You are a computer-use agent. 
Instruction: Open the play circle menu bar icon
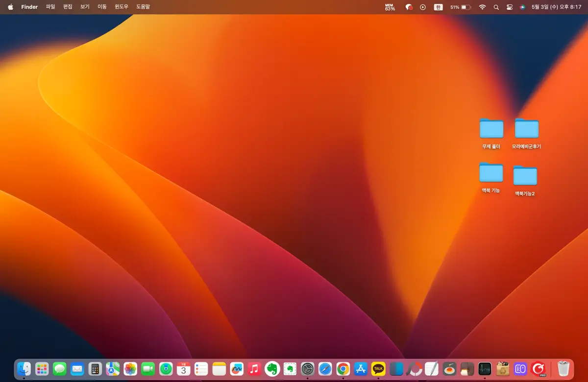423,7
